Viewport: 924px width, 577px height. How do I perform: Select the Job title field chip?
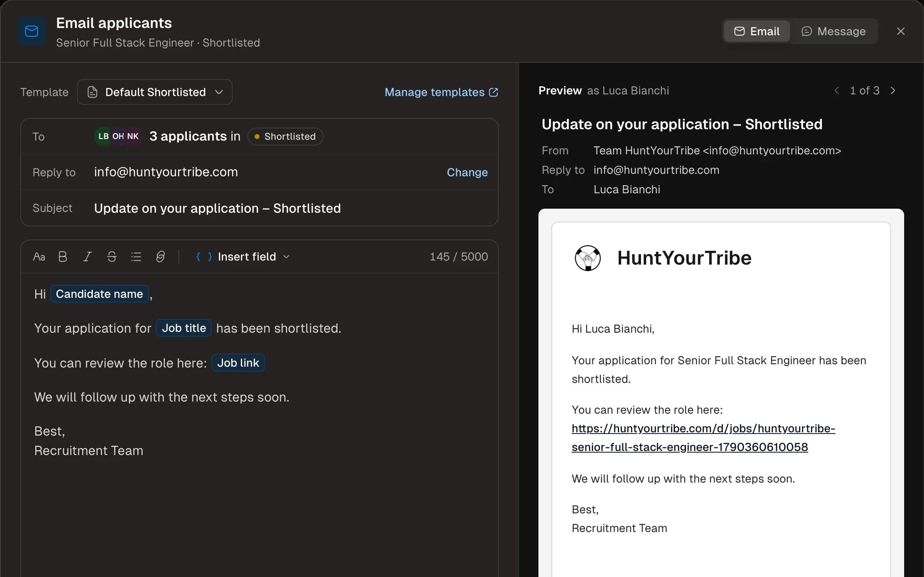click(184, 328)
